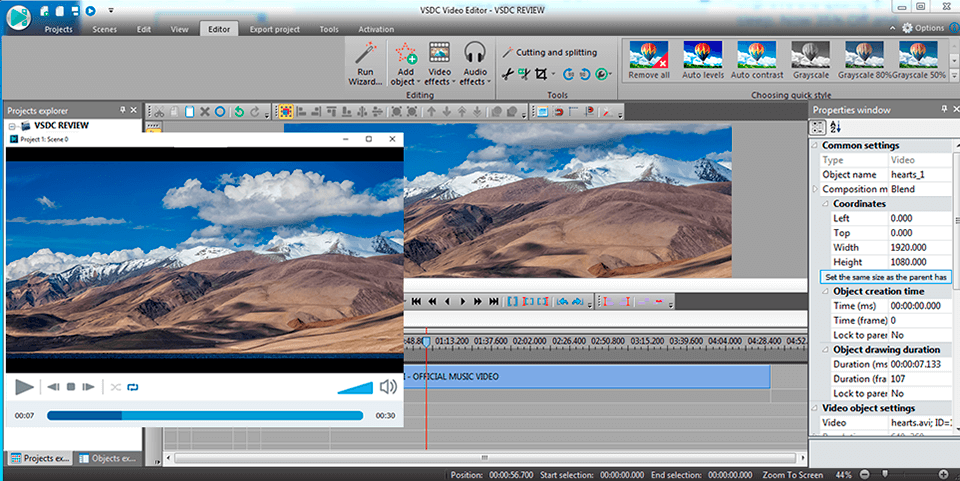Expand the quick style gallery list
The image size is (960, 481).
click(x=954, y=75)
